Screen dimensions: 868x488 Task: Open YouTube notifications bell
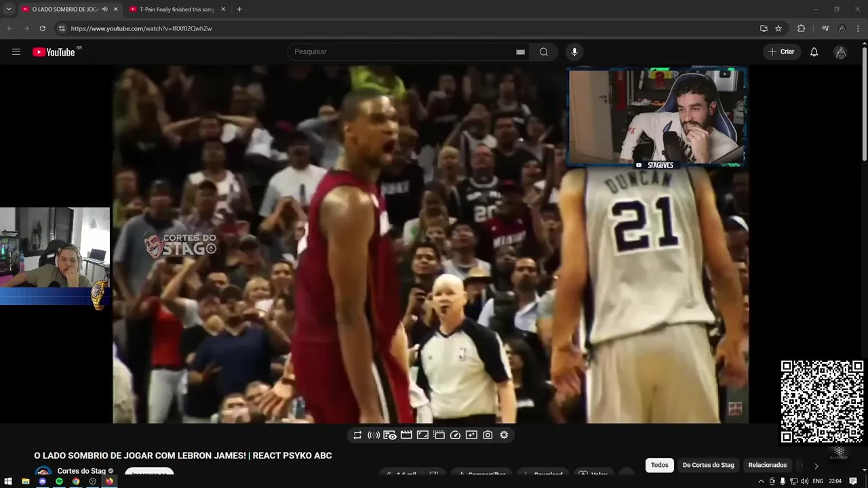pos(814,52)
